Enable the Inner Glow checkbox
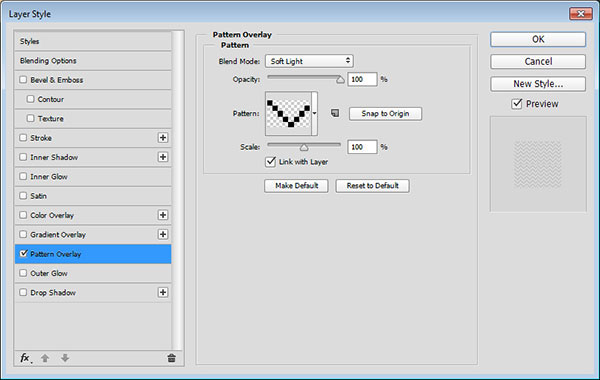Viewport: 600px width, 380px height. pos(23,176)
